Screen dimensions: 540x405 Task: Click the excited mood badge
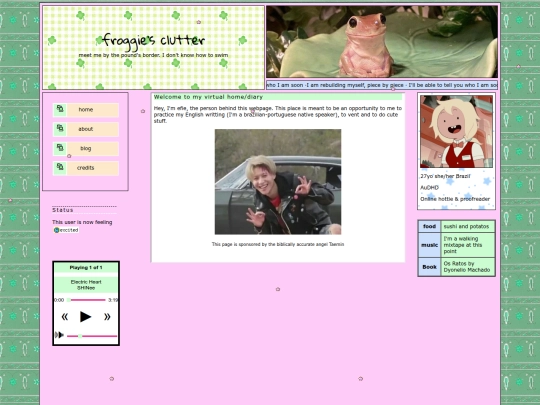coord(66,230)
